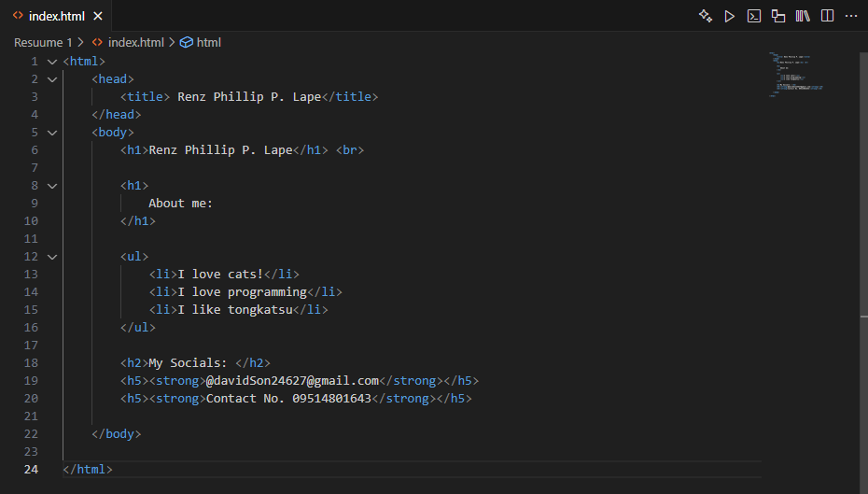Run the file with the play button

(730, 16)
